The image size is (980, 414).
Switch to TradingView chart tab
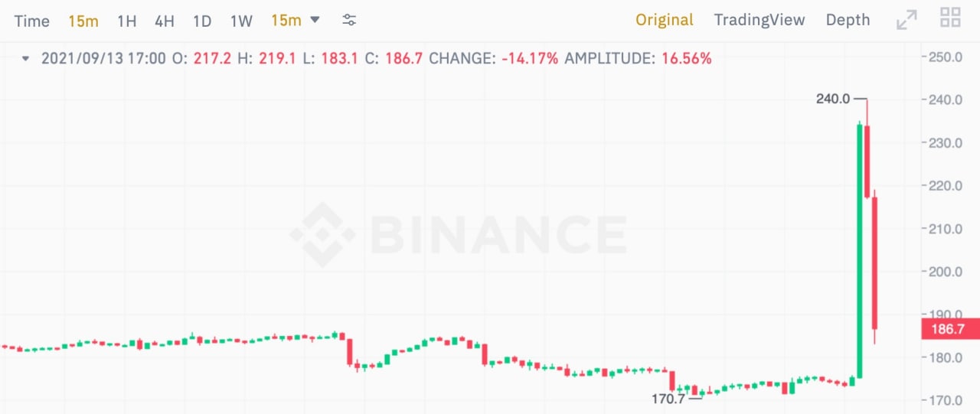759,20
